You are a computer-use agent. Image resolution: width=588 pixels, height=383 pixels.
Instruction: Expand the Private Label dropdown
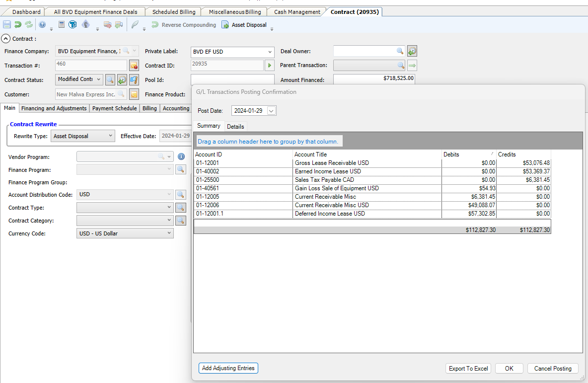(x=270, y=52)
